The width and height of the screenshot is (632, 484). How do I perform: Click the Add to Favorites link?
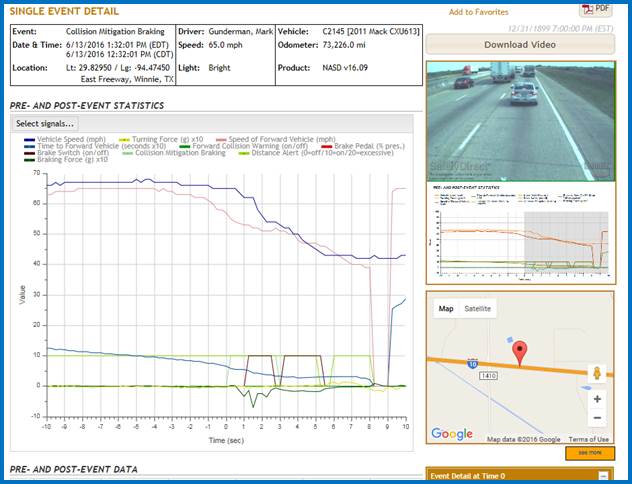point(478,12)
